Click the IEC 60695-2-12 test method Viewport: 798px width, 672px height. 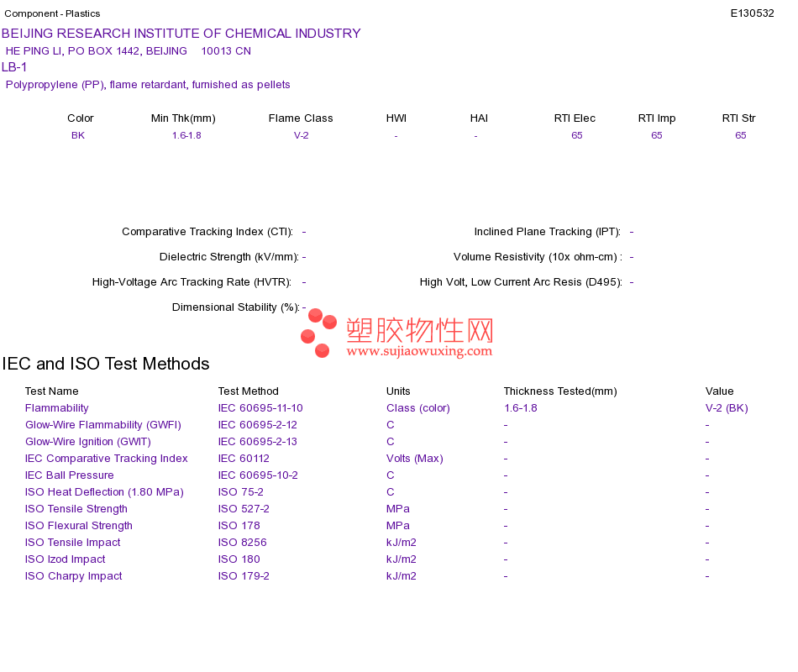(x=258, y=425)
